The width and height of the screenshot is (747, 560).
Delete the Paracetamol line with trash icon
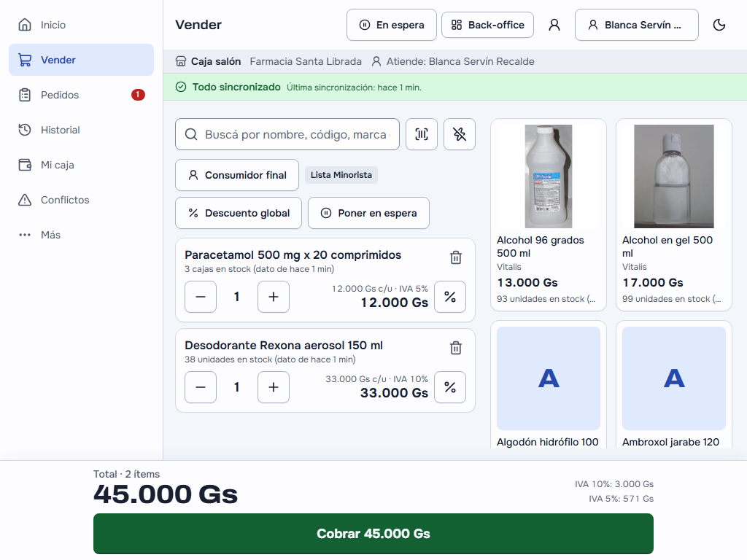[456, 257]
